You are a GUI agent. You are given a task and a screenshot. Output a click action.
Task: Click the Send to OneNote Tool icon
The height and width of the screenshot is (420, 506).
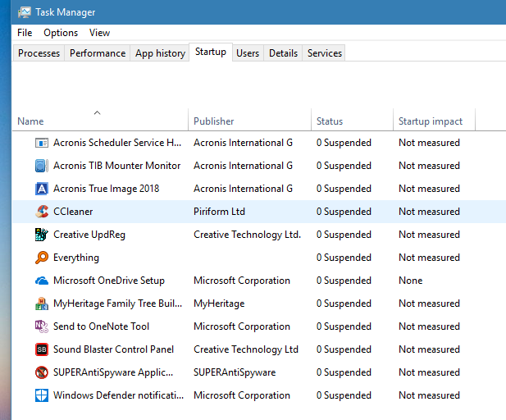(42, 326)
